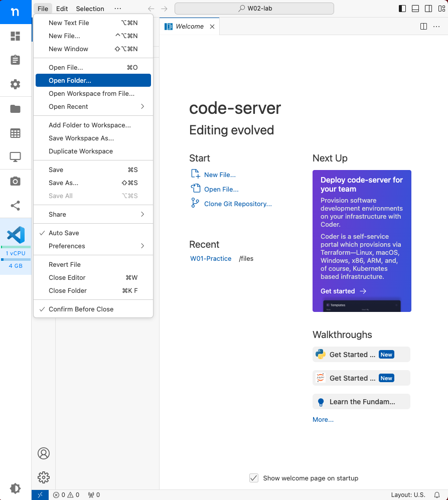Open the files folder icon in sidebar
Image resolution: width=448 pixels, height=500 pixels.
coord(16,109)
